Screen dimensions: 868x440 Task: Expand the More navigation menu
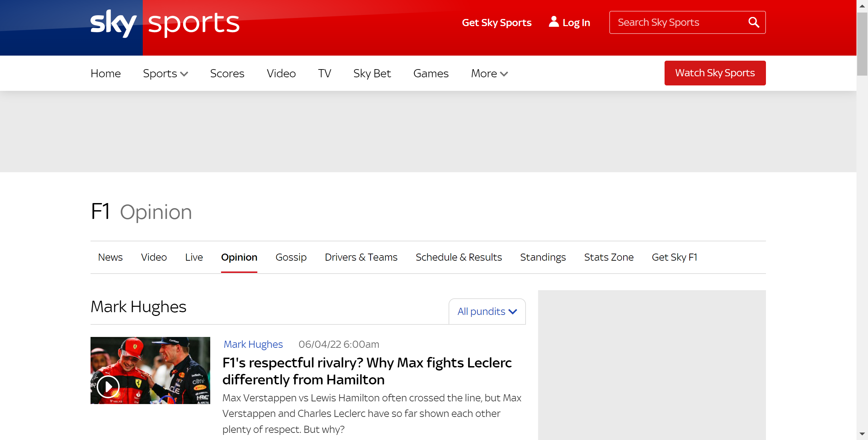click(489, 74)
